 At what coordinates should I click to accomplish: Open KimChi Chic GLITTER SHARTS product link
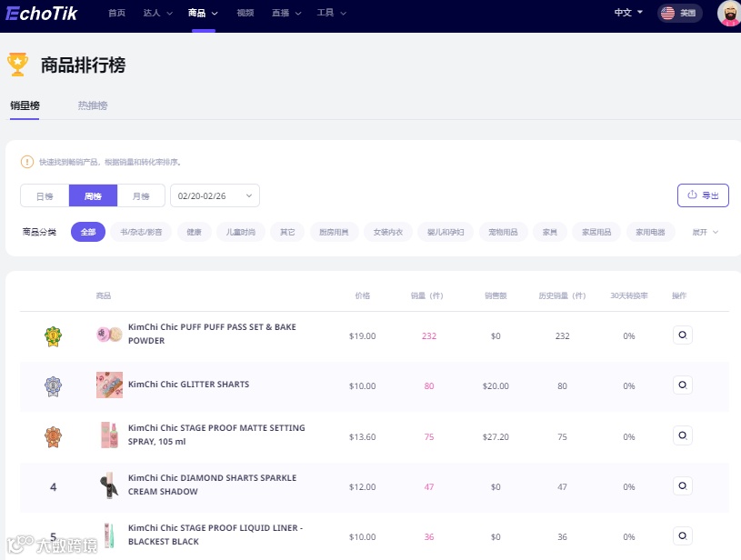point(188,385)
